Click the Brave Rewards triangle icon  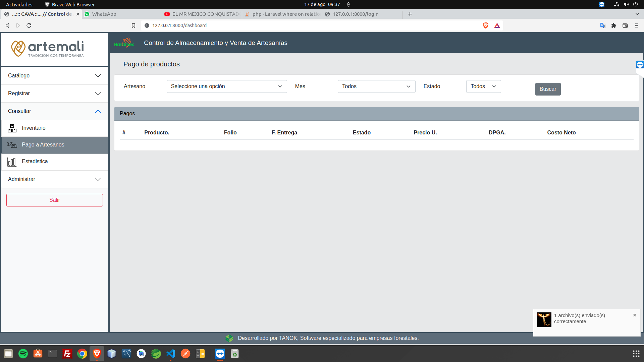tap(497, 25)
